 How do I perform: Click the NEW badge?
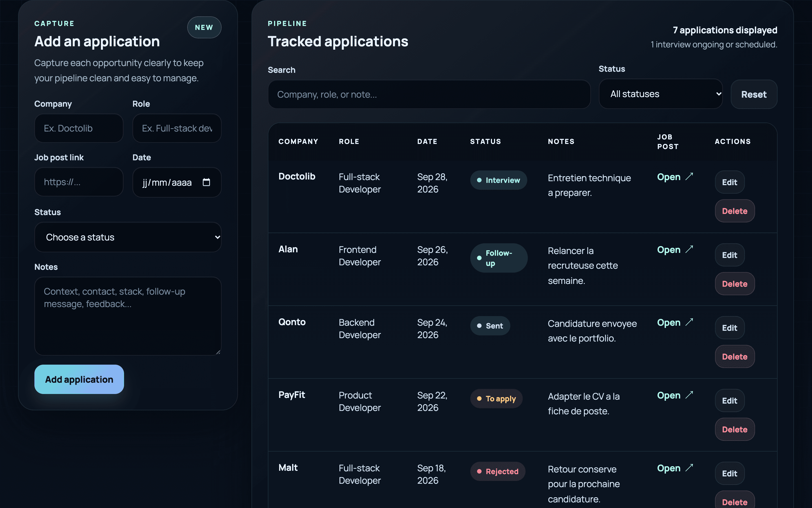point(204,28)
